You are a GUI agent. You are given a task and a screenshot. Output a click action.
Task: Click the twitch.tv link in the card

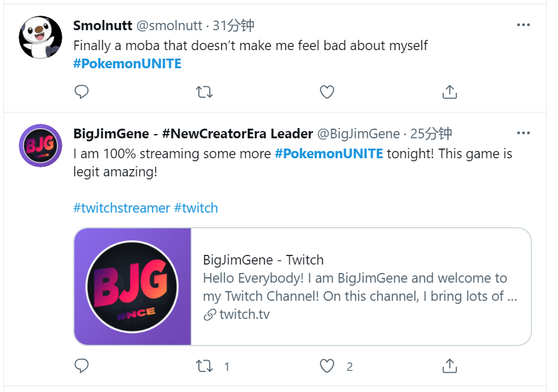pos(244,314)
